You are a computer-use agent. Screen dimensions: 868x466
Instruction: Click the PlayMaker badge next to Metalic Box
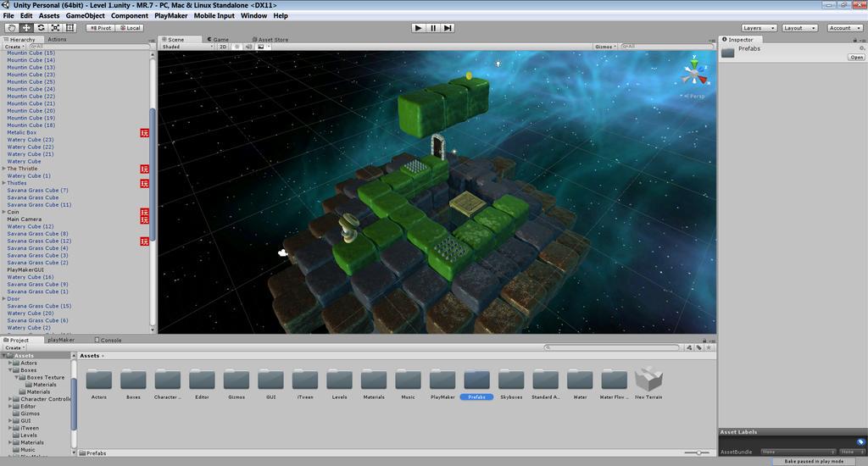pos(144,133)
